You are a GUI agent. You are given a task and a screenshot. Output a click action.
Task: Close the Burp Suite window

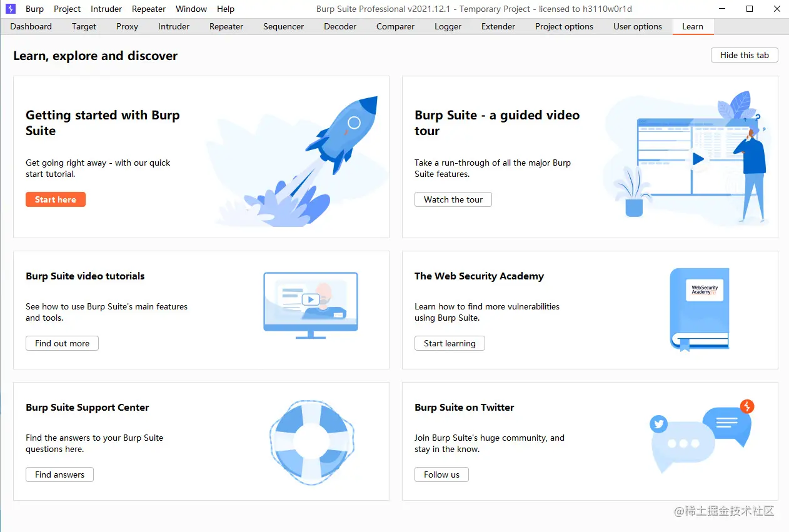point(777,9)
